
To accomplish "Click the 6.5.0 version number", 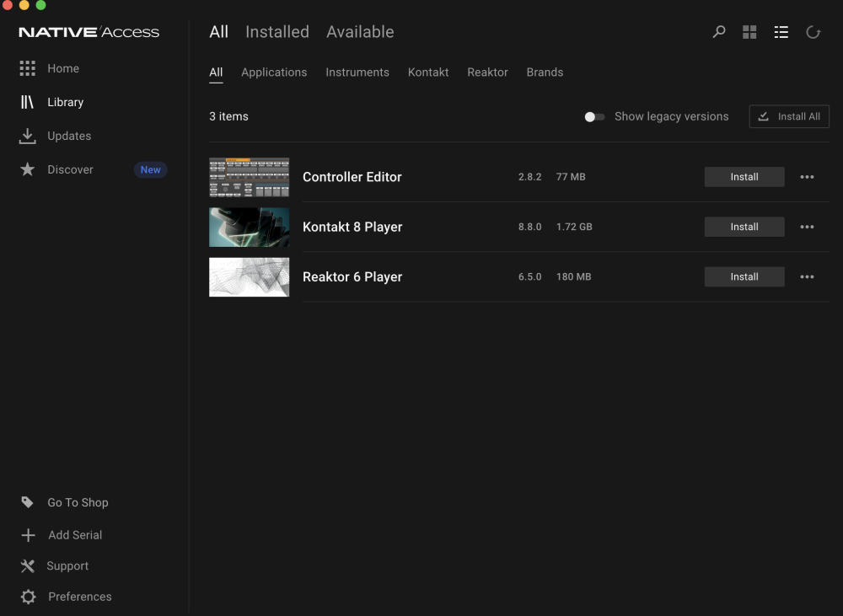I will [529, 277].
